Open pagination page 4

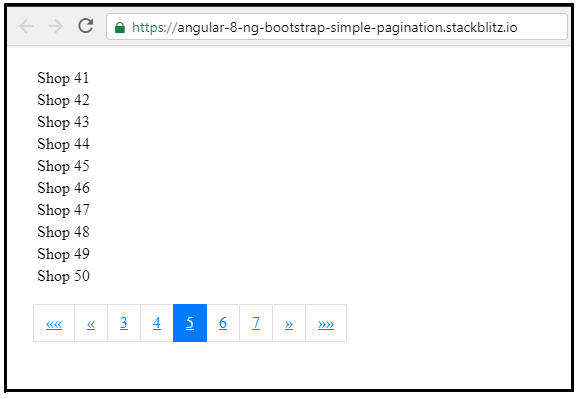[157, 323]
